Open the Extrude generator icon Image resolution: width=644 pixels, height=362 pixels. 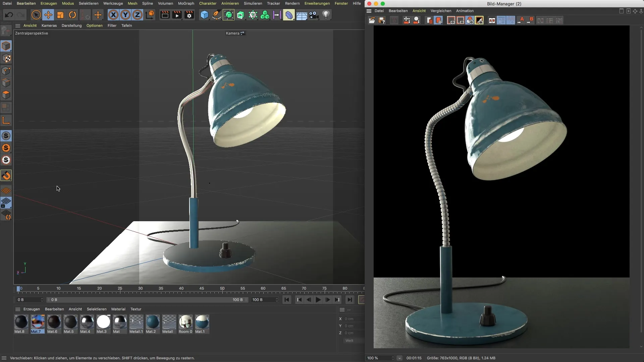pos(241,15)
